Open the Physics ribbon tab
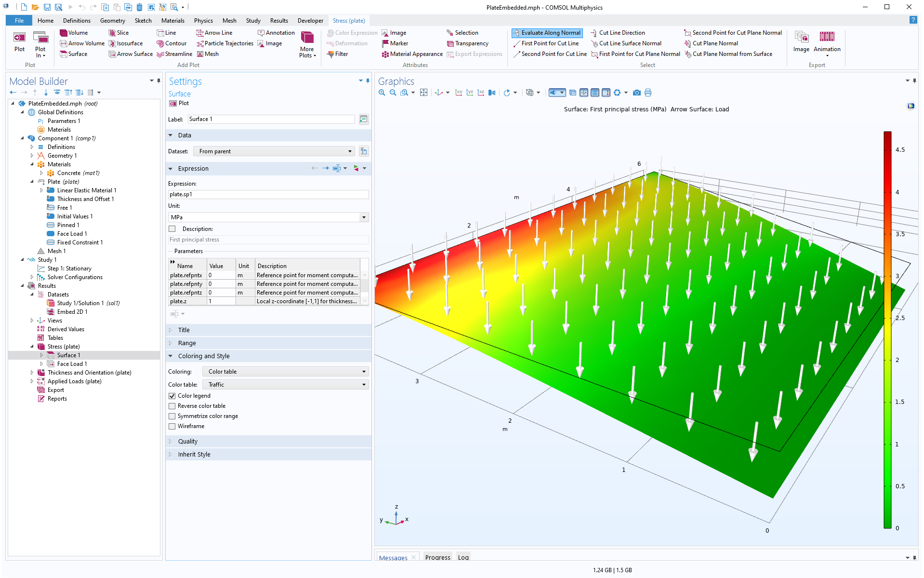 (203, 21)
